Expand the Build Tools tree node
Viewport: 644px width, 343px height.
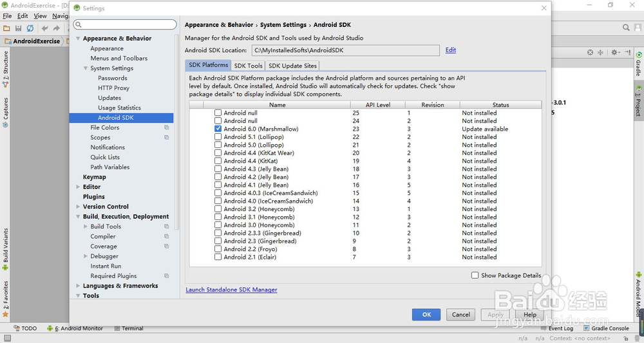[x=86, y=227]
